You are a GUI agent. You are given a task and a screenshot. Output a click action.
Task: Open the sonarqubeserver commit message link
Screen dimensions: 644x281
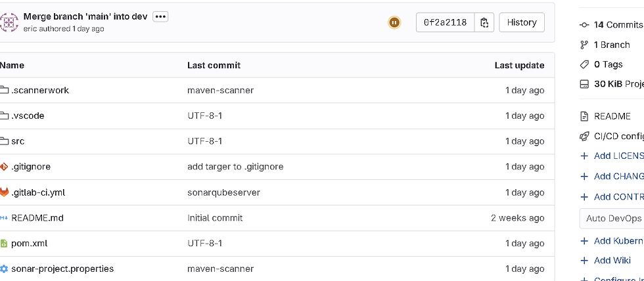[223, 192]
